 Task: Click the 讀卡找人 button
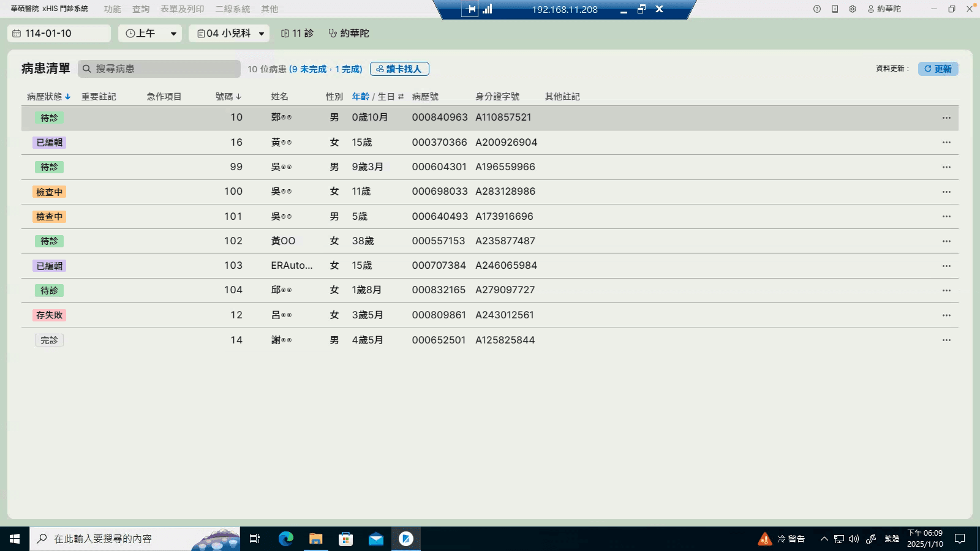point(399,69)
